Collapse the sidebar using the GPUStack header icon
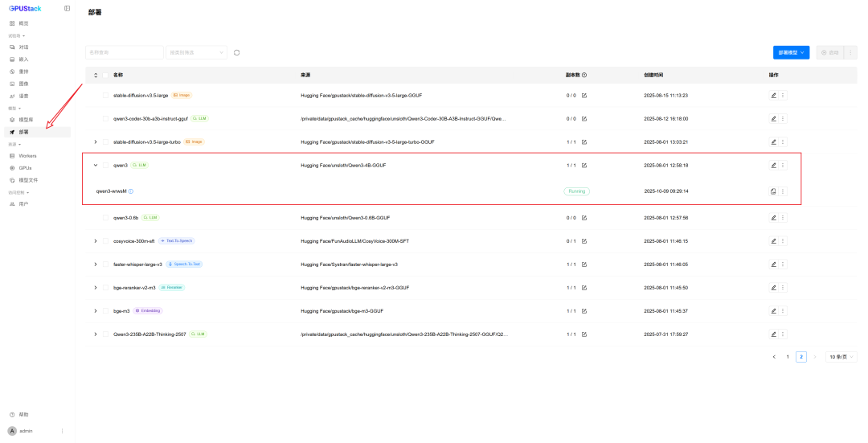Viewport: 868px width, 443px height. (67, 8)
